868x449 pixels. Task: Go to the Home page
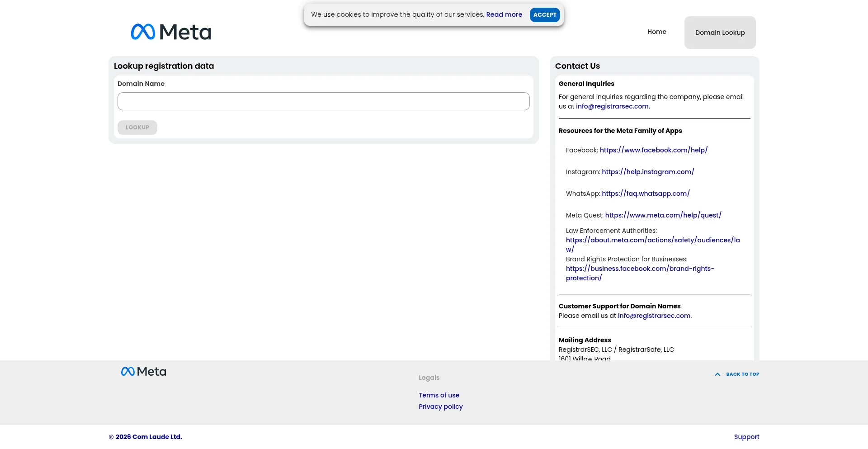[656, 32]
